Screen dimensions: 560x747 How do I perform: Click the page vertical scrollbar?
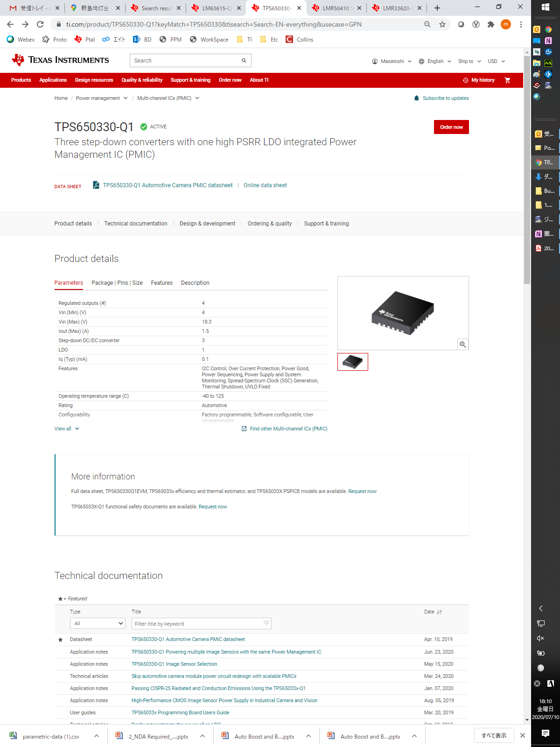tap(527, 170)
